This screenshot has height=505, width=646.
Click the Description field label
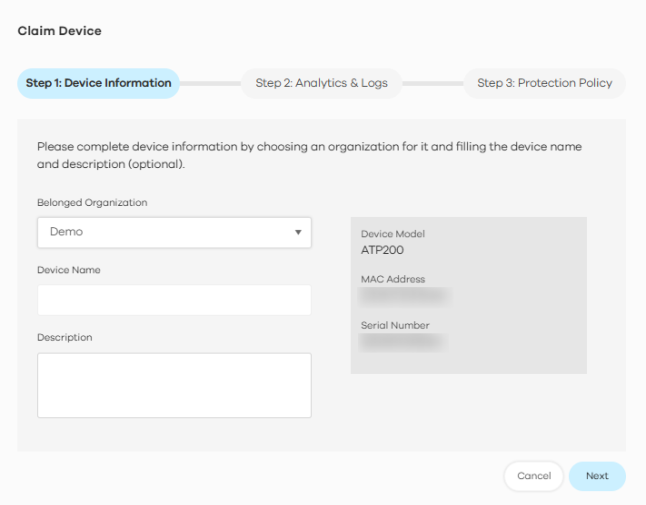65,338
